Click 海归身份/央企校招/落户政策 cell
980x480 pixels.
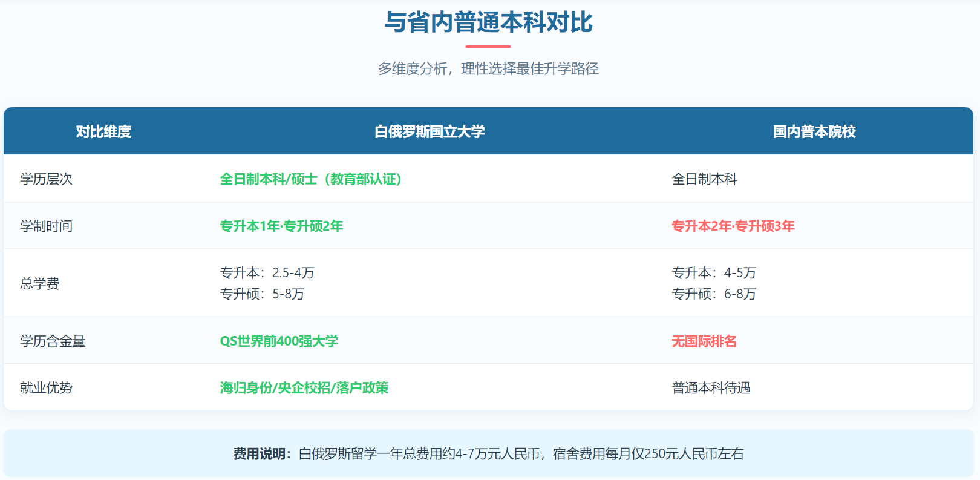click(x=304, y=388)
